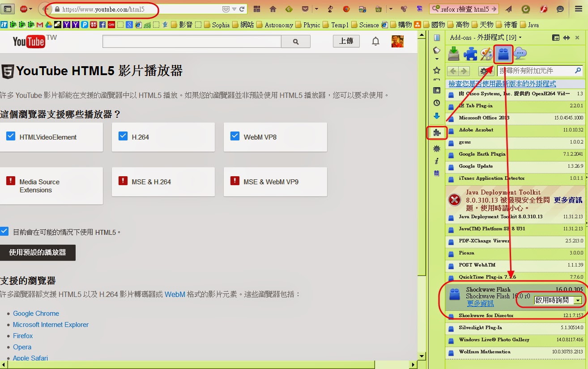Click the paper plane icon in toolbar

click(509, 9)
